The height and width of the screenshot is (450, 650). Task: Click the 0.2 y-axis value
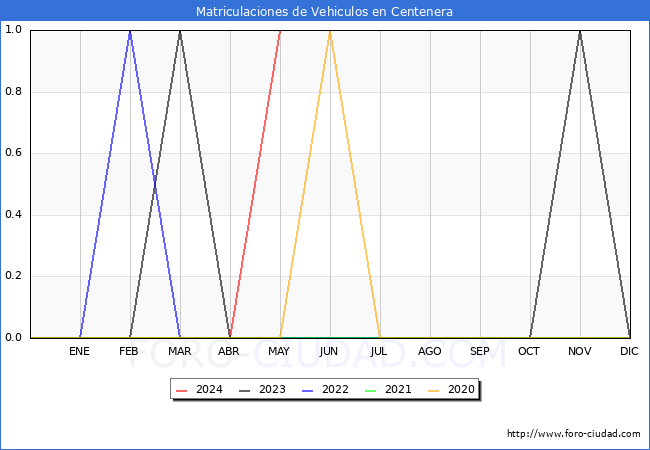point(13,276)
